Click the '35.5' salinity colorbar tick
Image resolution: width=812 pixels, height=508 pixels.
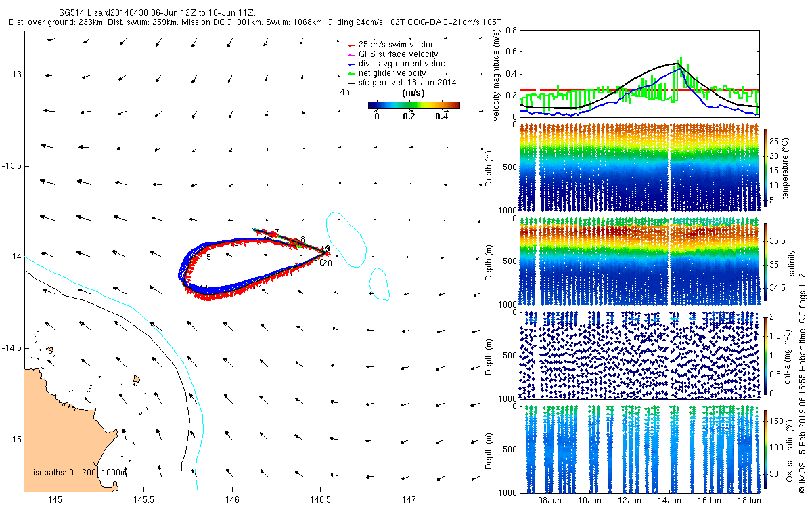click(778, 241)
